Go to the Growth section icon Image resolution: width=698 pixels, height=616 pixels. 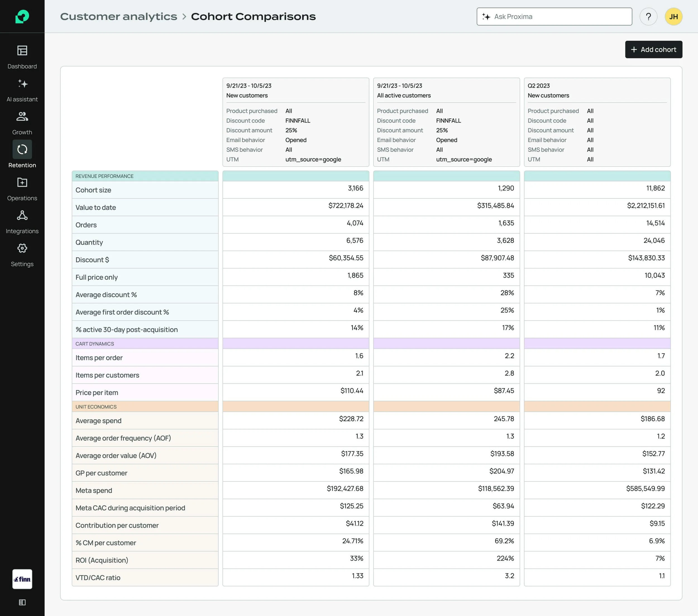click(x=22, y=116)
